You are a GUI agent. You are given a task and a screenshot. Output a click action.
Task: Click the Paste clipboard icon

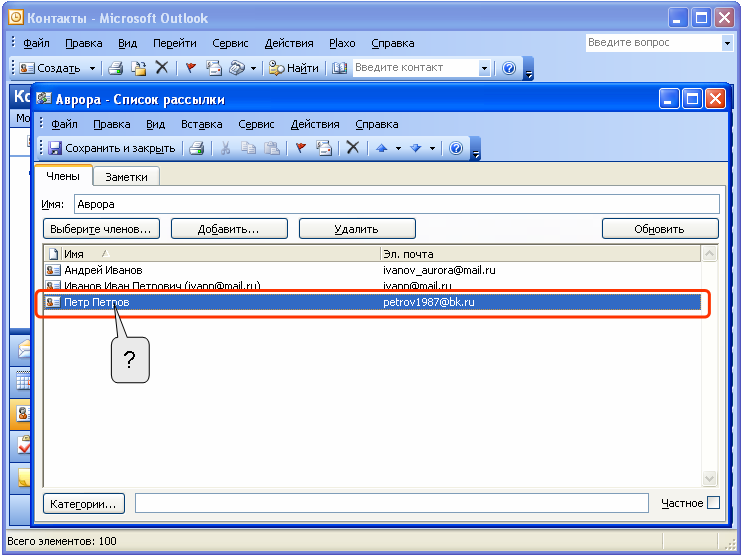pos(271,148)
